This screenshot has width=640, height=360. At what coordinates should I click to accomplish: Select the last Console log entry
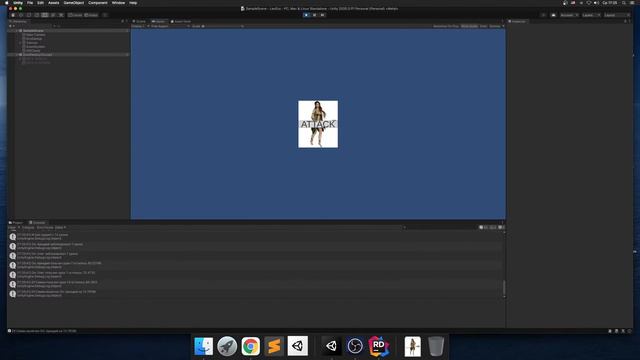(x=256, y=293)
